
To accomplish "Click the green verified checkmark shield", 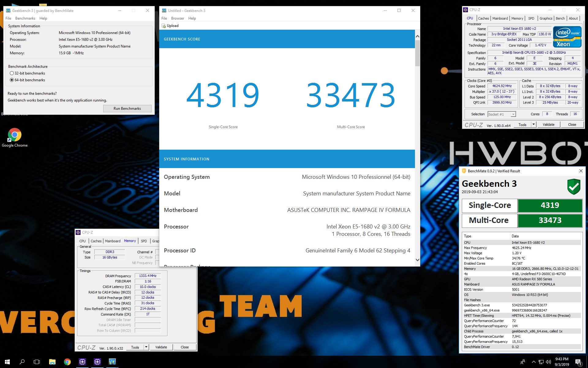I will tap(574, 186).
